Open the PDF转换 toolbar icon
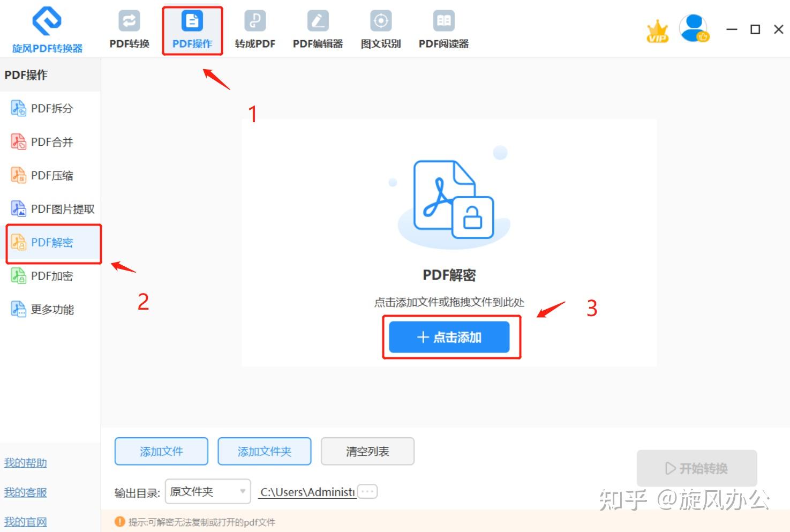Image resolution: width=790 pixels, height=532 pixels. pyautogui.click(x=129, y=21)
